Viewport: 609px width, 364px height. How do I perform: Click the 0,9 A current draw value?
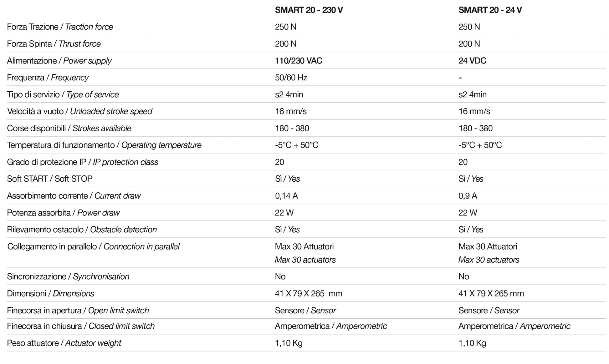click(468, 196)
